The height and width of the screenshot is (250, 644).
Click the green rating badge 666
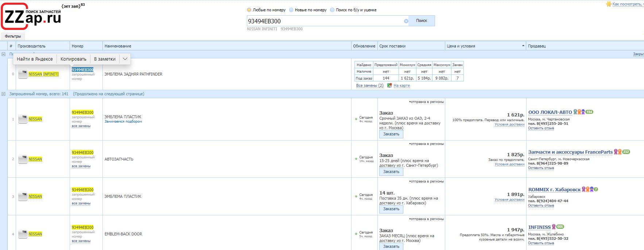click(560, 227)
